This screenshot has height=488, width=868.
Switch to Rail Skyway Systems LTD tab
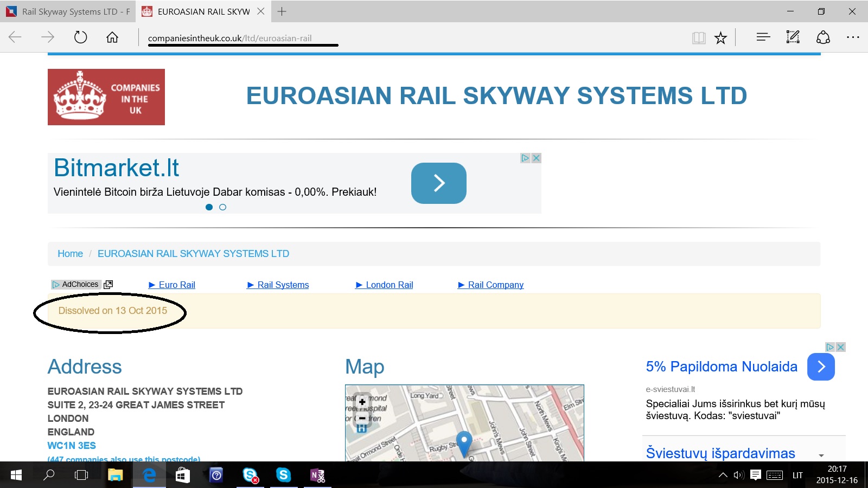tap(68, 11)
